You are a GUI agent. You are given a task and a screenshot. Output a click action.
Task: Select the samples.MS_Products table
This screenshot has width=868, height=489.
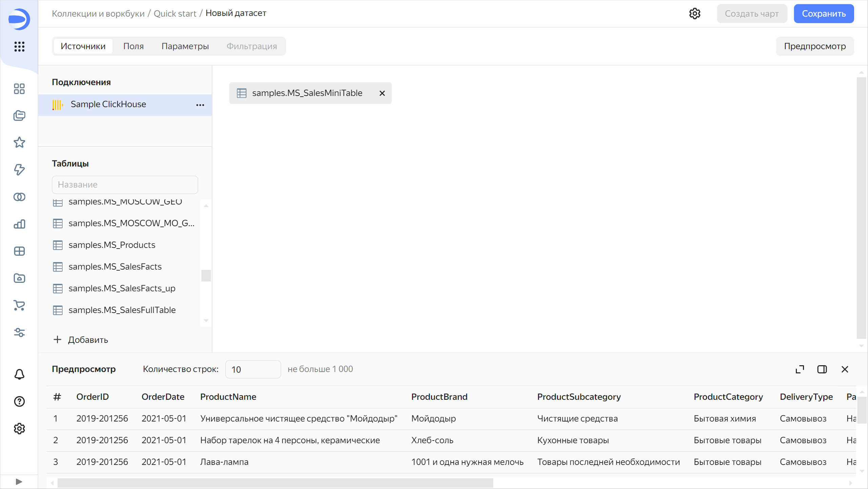pyautogui.click(x=112, y=245)
